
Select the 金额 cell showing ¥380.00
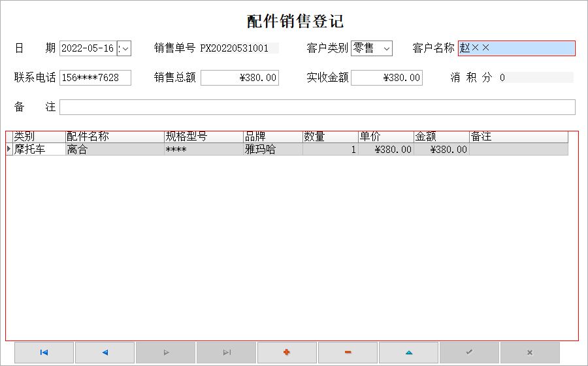coord(442,149)
